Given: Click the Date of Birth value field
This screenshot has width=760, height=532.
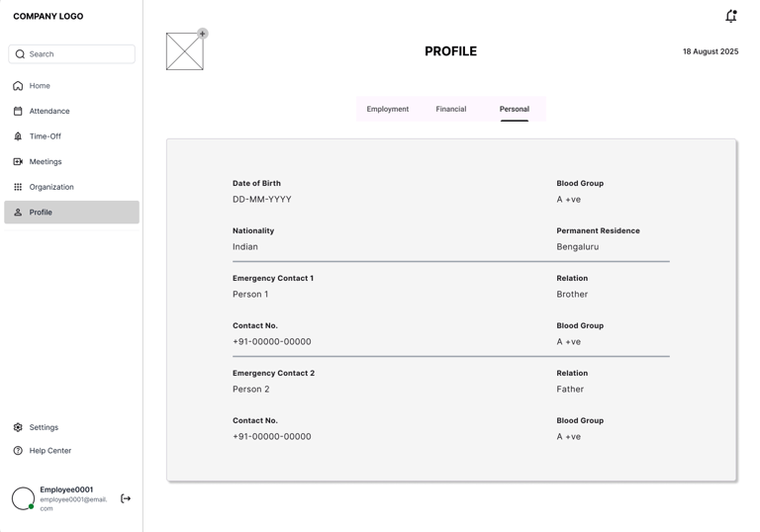Looking at the screenshot, I should [262, 200].
